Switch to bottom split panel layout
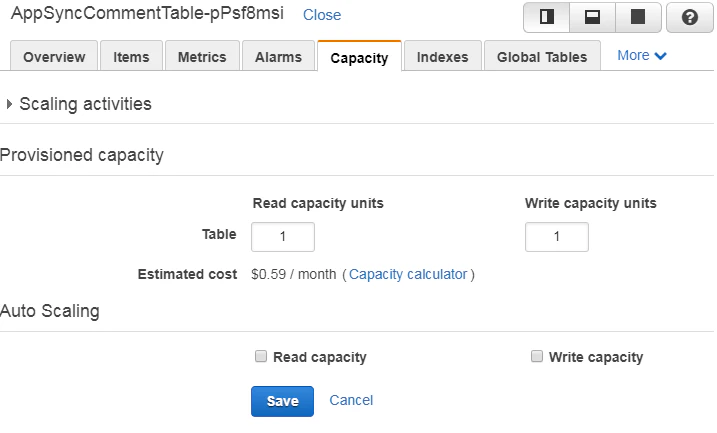Screen dimensions: 717x433 [x=593, y=17]
